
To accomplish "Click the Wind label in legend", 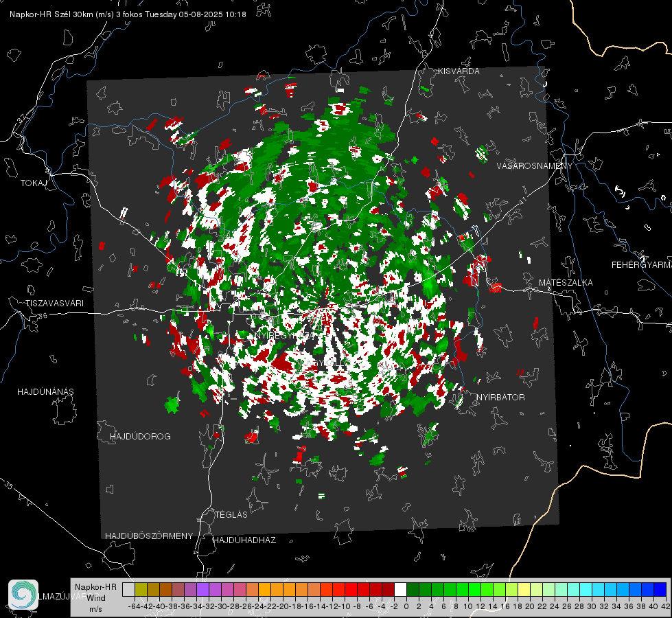I will 96,598.
